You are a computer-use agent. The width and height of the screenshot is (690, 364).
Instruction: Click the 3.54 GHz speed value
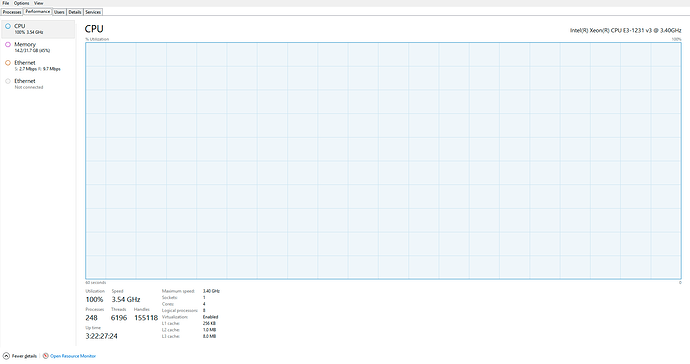pyautogui.click(x=126, y=299)
